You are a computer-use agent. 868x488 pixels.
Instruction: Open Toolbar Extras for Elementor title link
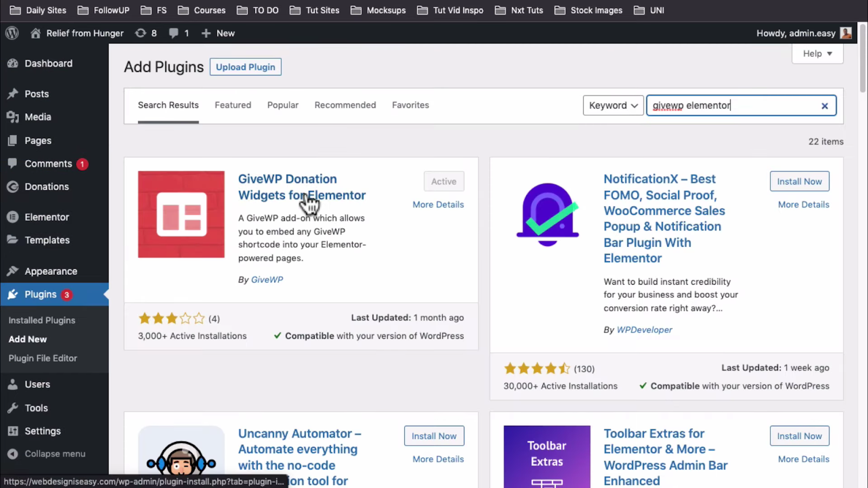tap(666, 457)
